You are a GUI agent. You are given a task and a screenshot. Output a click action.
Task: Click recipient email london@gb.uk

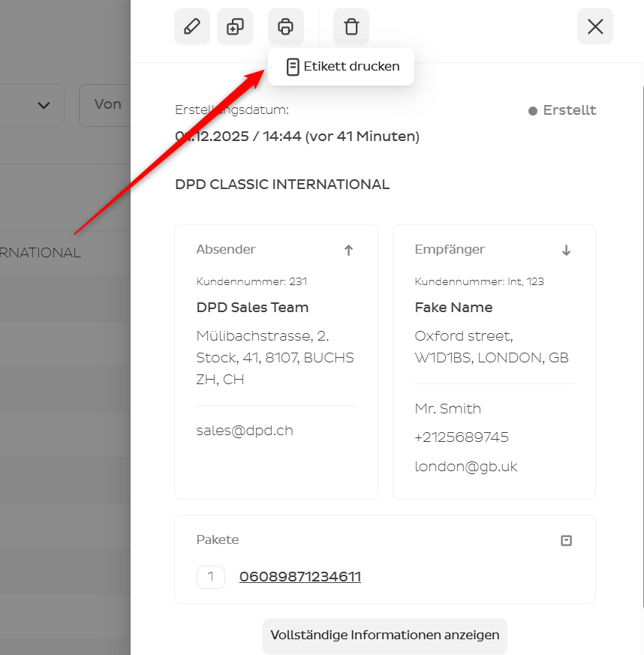(466, 467)
